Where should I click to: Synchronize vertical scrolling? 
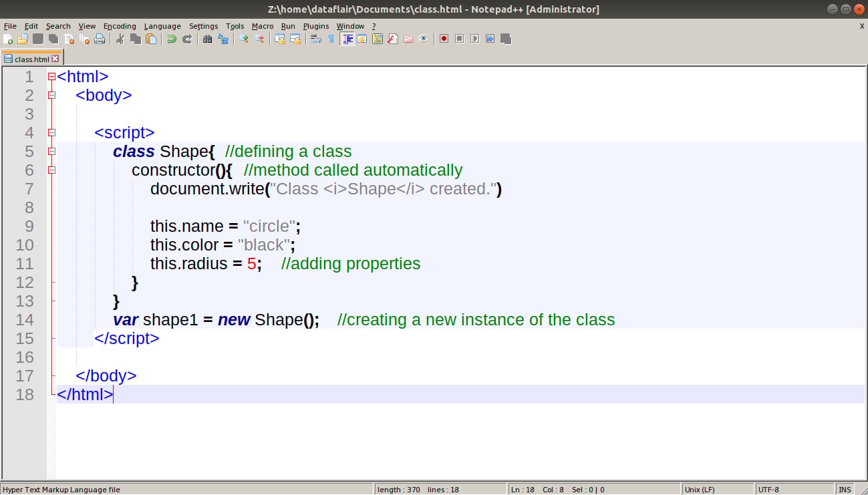click(279, 39)
